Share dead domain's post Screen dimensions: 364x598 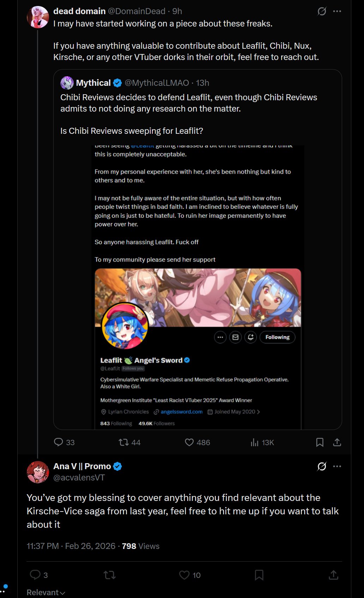(337, 442)
